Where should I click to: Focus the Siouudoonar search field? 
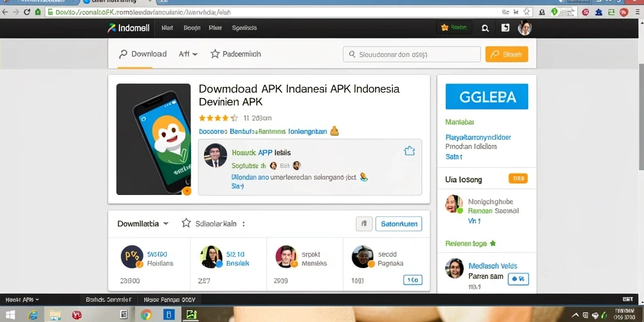coord(411,54)
